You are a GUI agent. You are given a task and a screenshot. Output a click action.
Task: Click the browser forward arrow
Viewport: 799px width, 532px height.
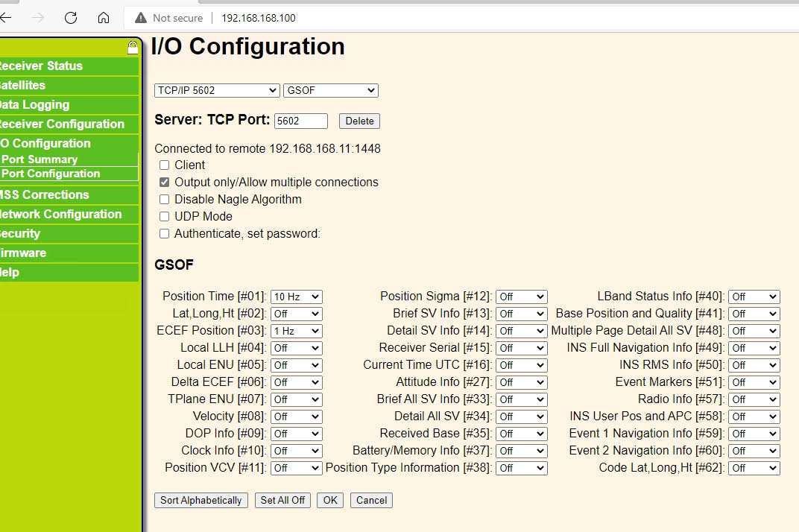tap(38, 18)
